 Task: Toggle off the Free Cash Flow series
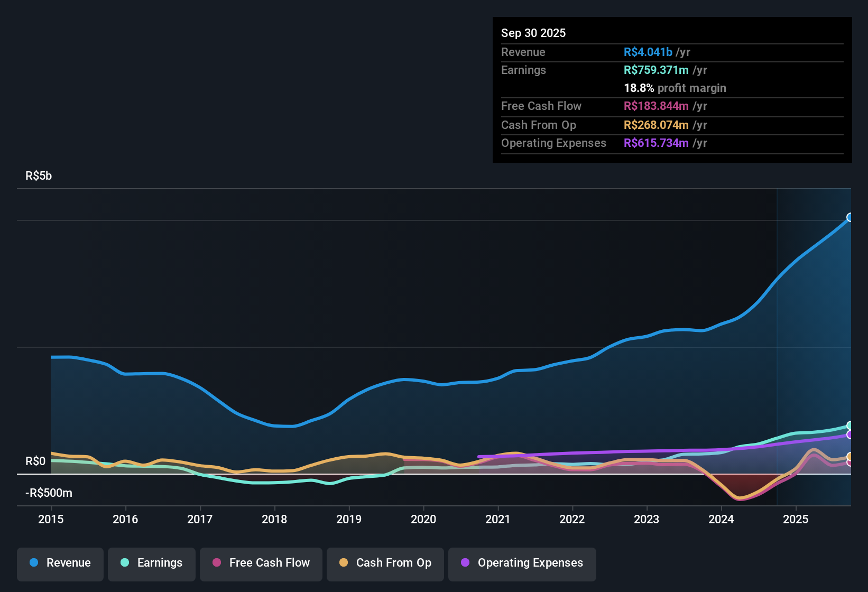tap(261, 563)
